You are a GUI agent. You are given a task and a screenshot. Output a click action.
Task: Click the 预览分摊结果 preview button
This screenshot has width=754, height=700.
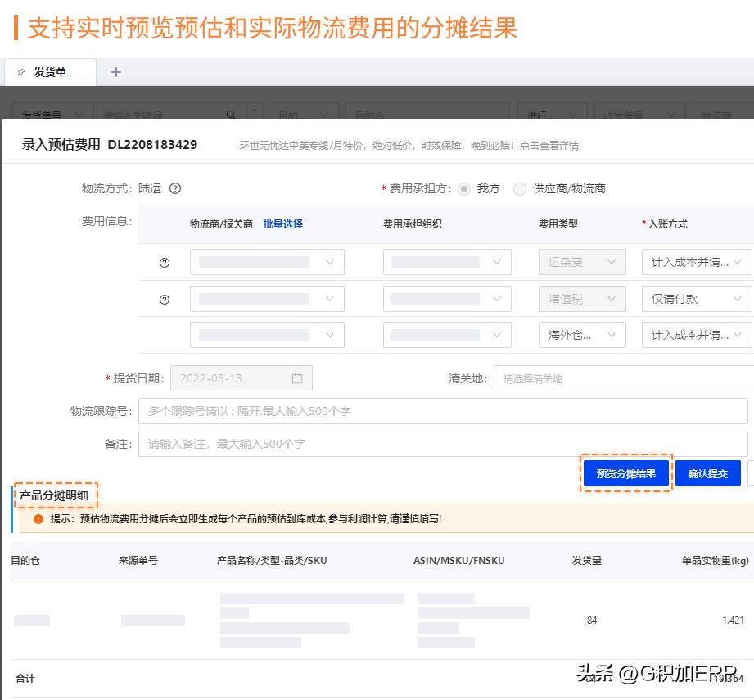pos(625,473)
